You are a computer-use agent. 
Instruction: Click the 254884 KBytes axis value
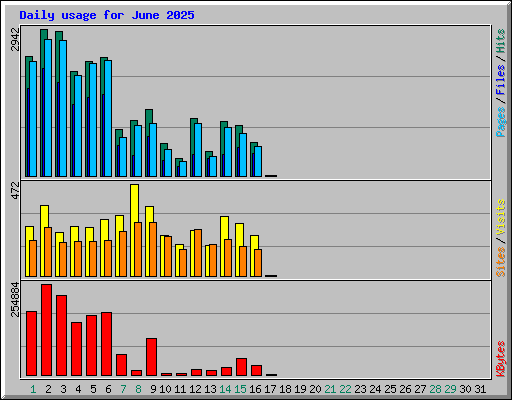pos(15,299)
